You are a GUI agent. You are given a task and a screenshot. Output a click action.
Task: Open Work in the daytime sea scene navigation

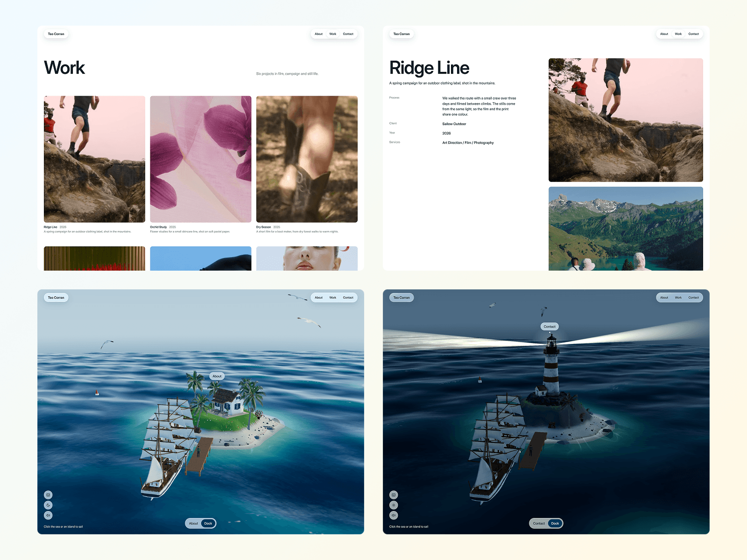coord(333,298)
